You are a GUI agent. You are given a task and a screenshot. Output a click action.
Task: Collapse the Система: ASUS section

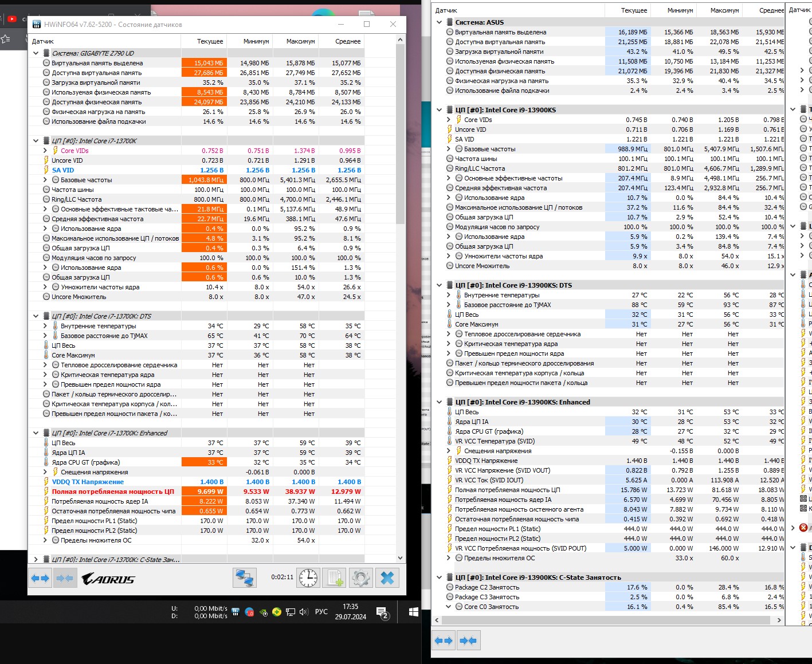(439, 22)
